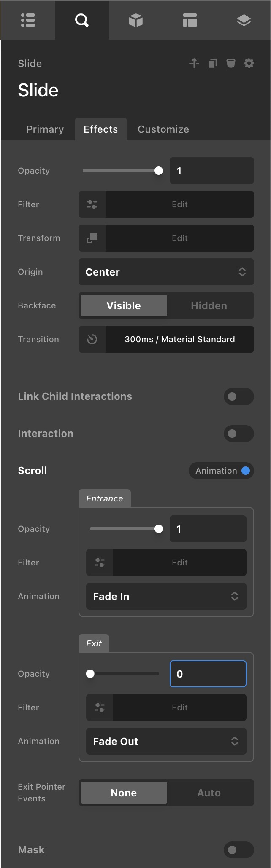Select the Assets cube icon
Image resolution: width=271 pixels, height=868 pixels.
(x=135, y=20)
